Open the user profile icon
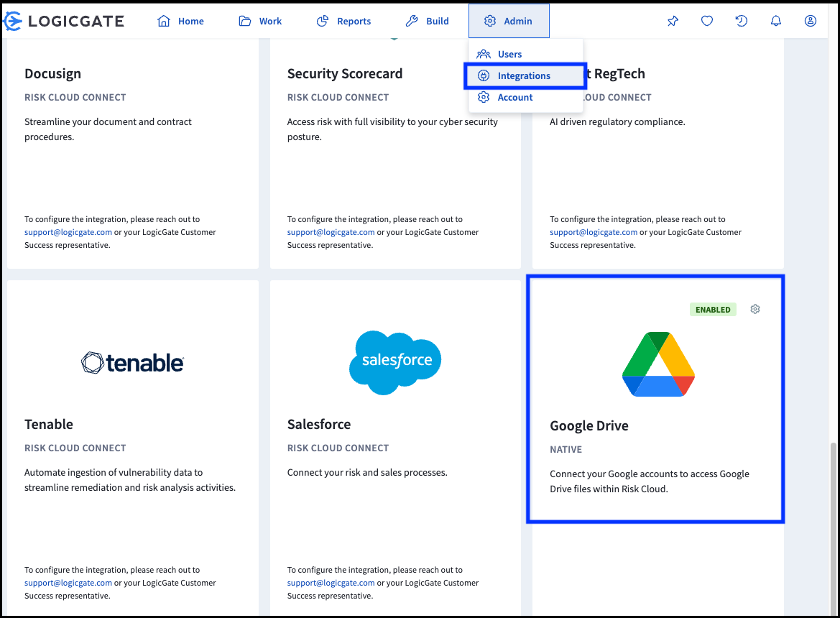Screen dimensions: 840x618 [811, 21]
